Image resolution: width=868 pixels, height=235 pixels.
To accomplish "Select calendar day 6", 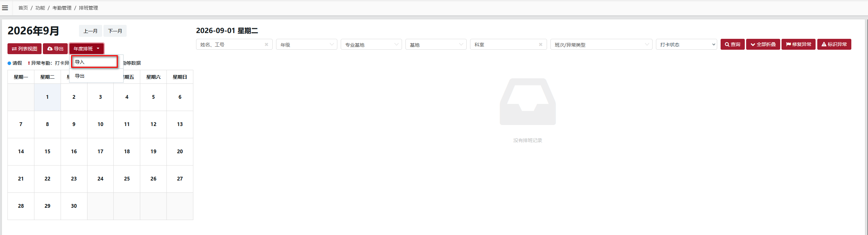I will tap(180, 97).
